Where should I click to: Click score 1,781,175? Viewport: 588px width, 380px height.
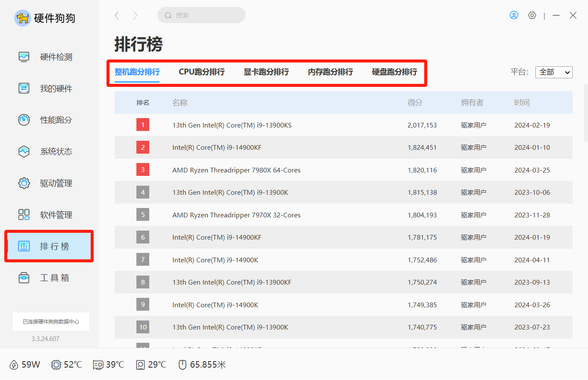pyautogui.click(x=422, y=237)
